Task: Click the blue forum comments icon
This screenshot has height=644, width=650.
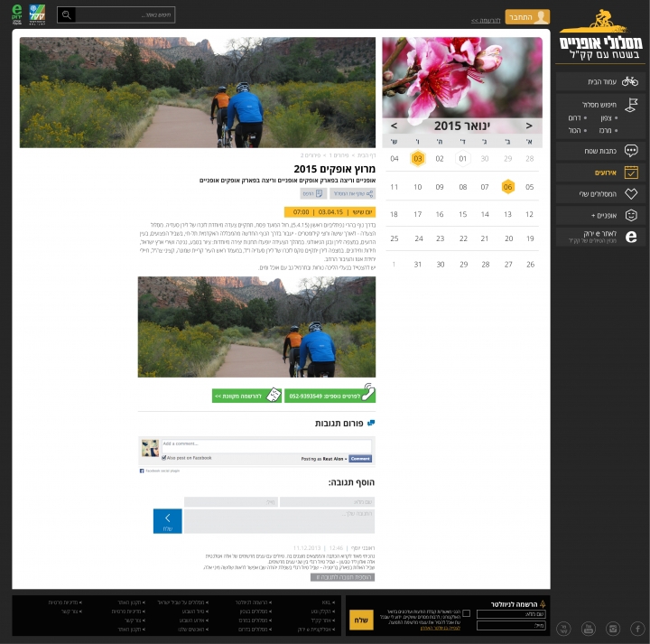Action: [371, 423]
